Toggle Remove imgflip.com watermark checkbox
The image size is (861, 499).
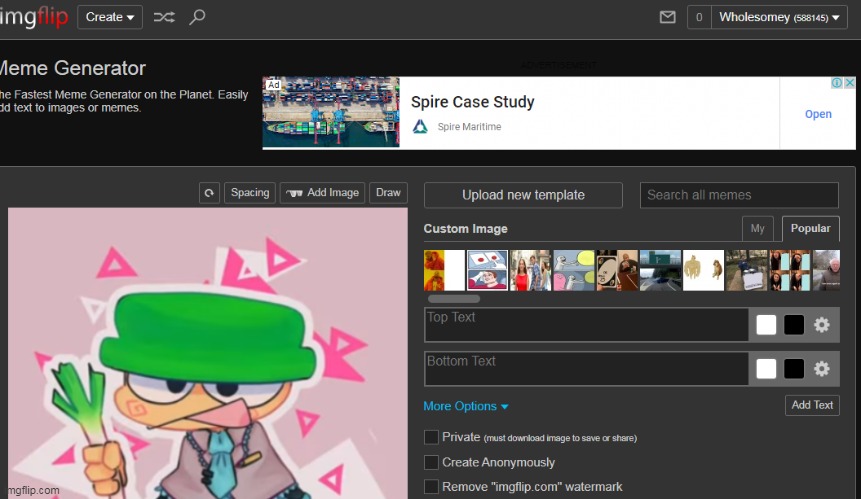tap(431, 487)
